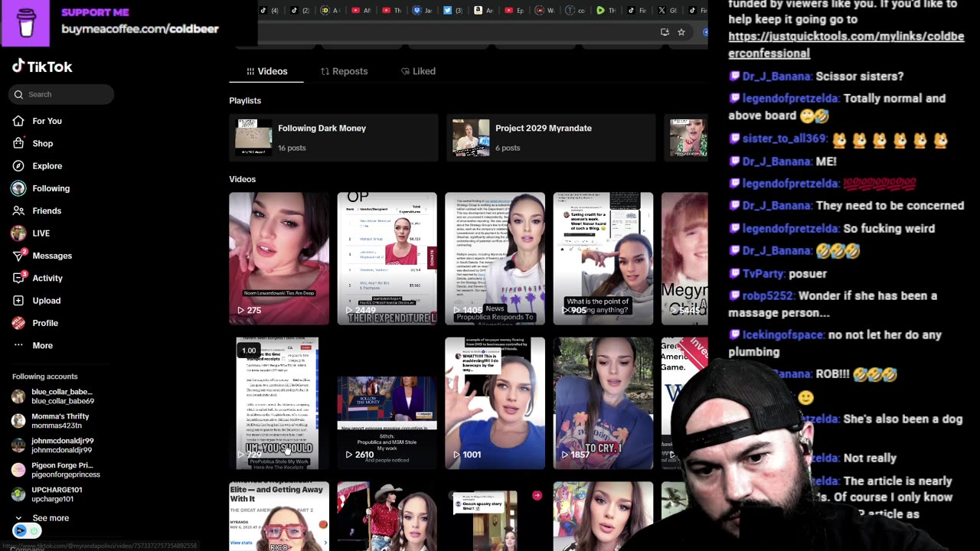Open UPCHARGE101 account
This screenshot has height=551, width=980.
coord(47,494)
